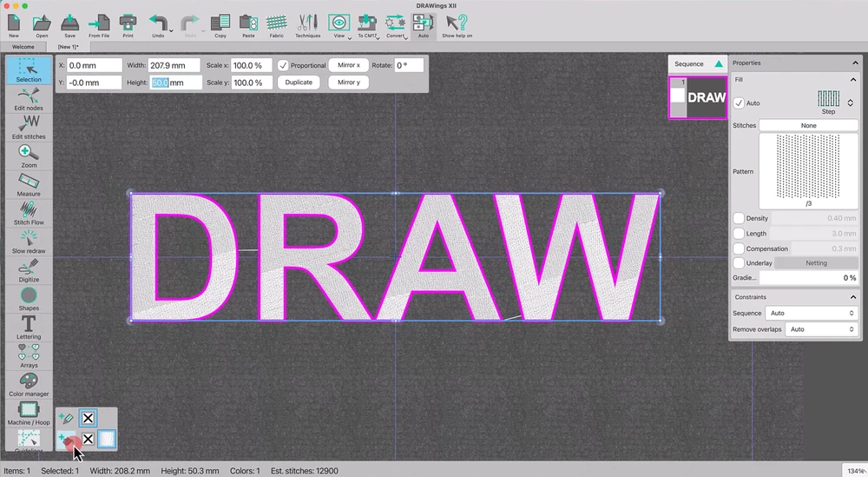Screen dimensions: 868x477
Task: Save the design using Save icon
Action: (69, 25)
